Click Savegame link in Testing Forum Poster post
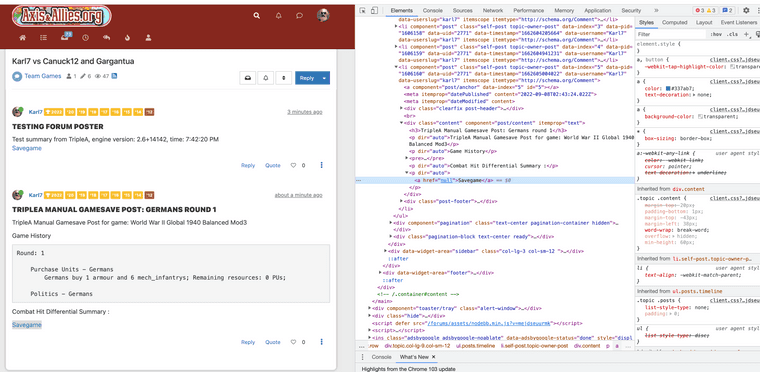 (x=27, y=148)
